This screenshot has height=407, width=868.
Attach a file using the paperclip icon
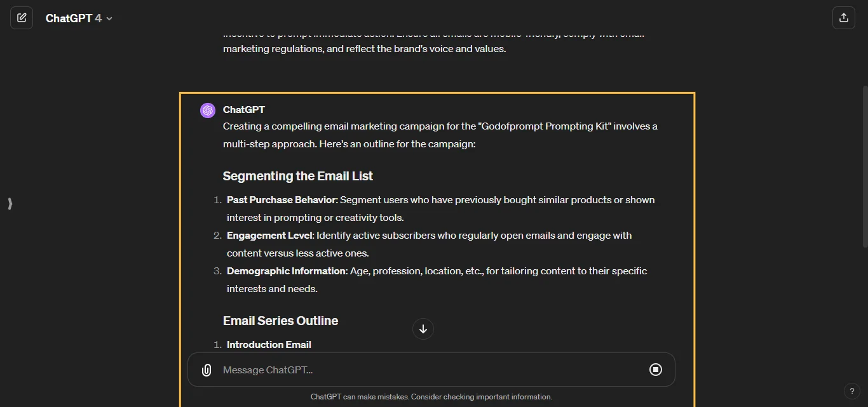click(x=207, y=370)
